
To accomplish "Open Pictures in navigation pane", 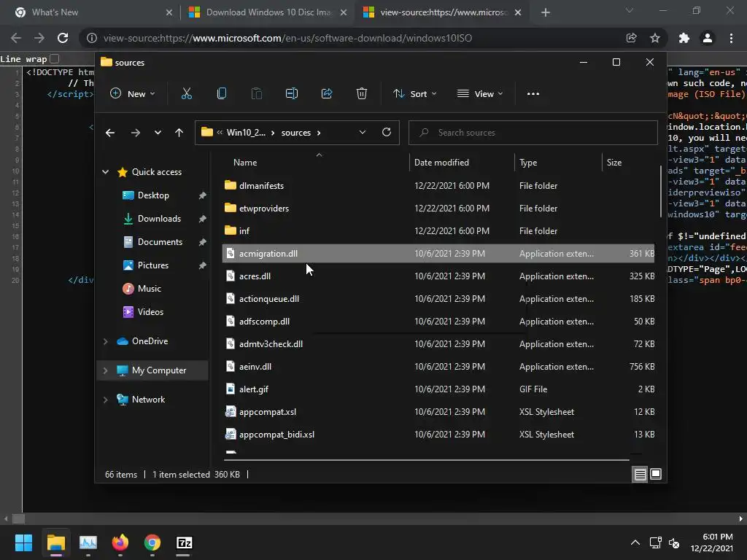I will 153,265.
